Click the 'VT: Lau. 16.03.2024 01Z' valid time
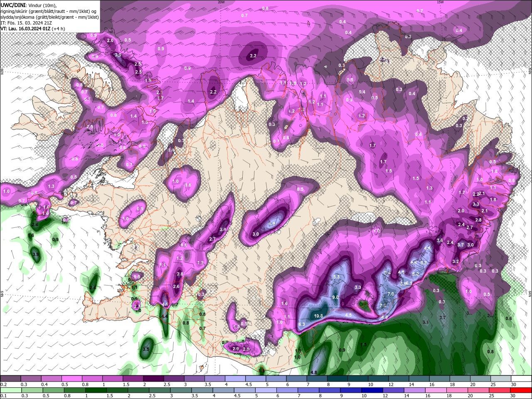The image size is (532, 399). [x=26, y=29]
